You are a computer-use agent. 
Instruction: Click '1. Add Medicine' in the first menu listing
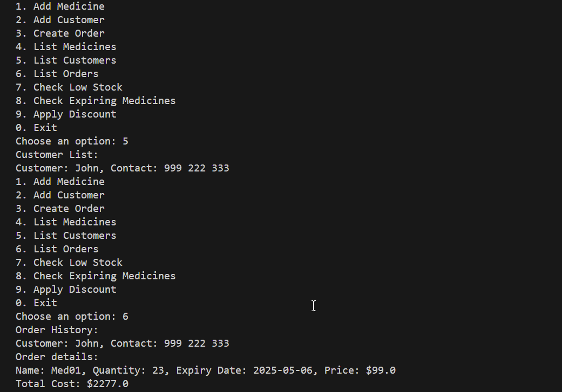pyautogui.click(x=60, y=6)
